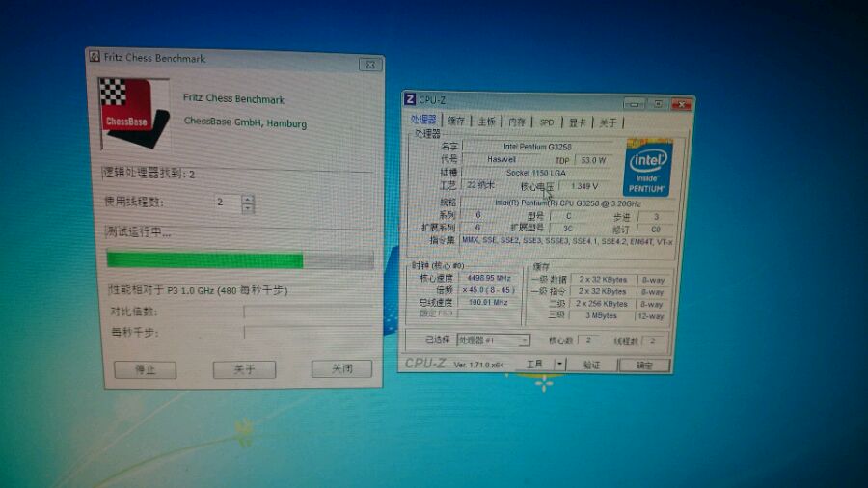This screenshot has height=488, width=868.
Task: Click the 验证 button in CPU-Z
Action: (592, 365)
